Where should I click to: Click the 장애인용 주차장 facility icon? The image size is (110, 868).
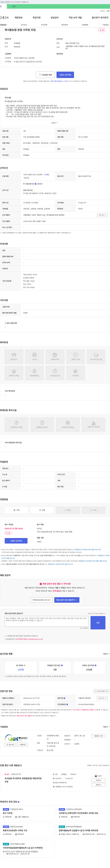click(x=17, y=425)
